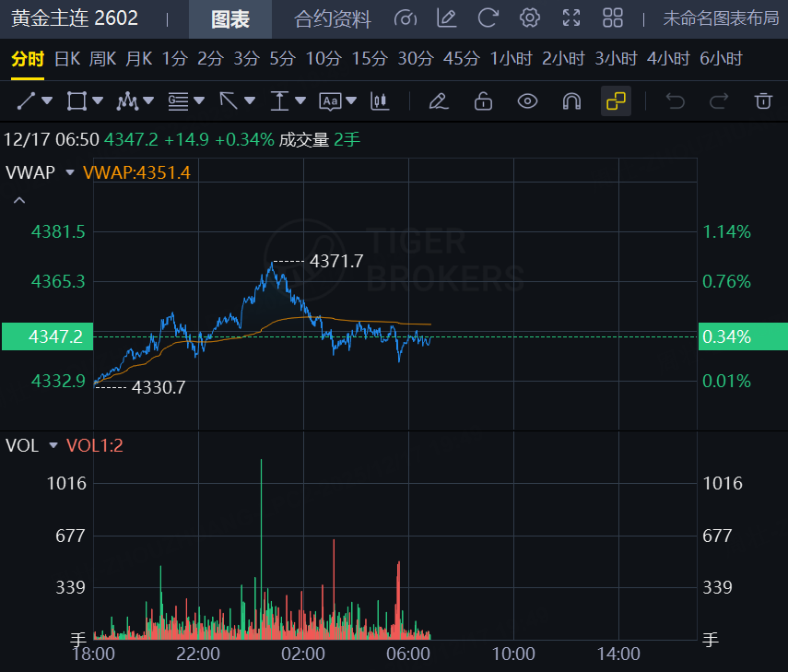The width and height of the screenshot is (788, 672).
Task: Expand the line tool dropdown
Action: coord(47,100)
